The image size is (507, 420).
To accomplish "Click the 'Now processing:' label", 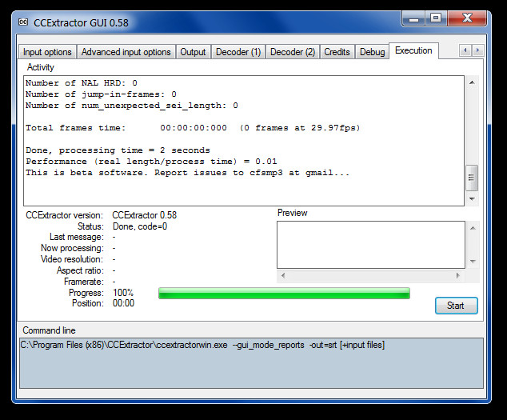I will (x=72, y=248).
